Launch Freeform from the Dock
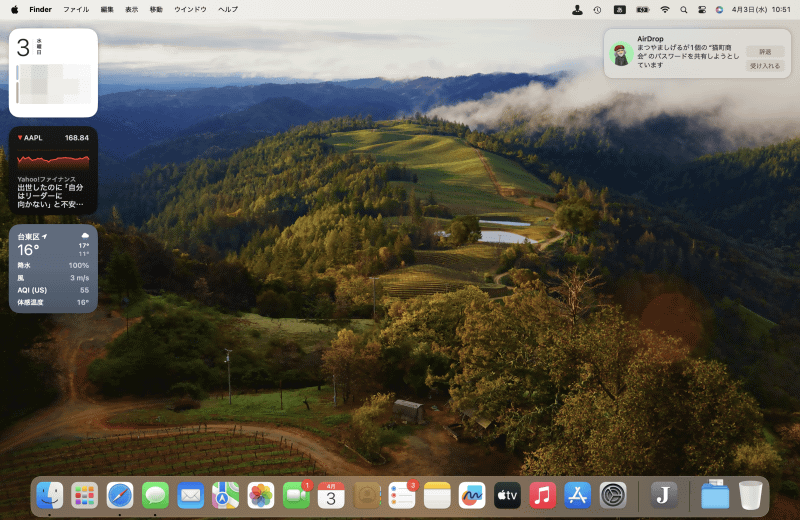800x520 pixels. pos(472,495)
